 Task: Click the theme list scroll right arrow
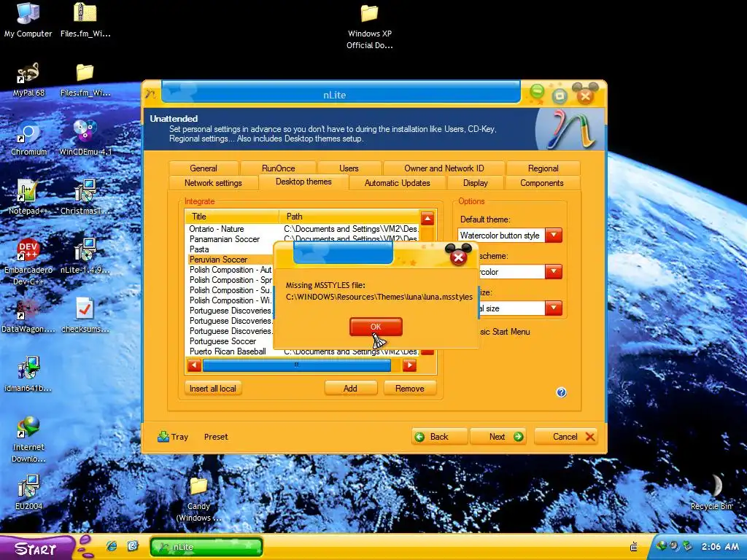(409, 365)
